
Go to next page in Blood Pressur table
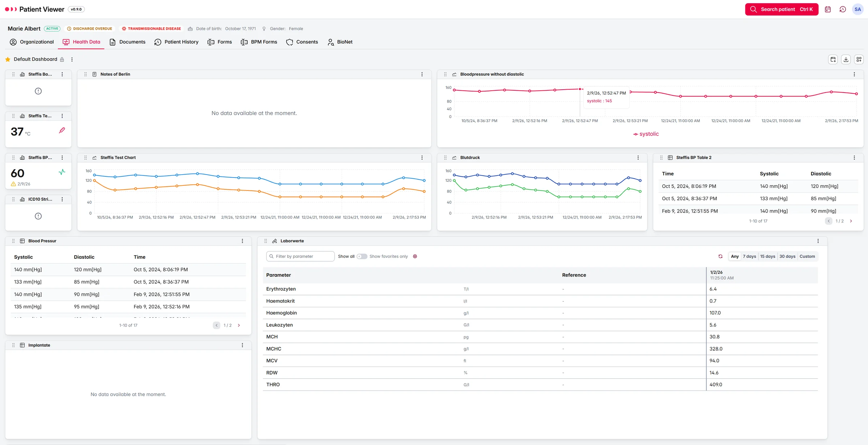coord(239,325)
